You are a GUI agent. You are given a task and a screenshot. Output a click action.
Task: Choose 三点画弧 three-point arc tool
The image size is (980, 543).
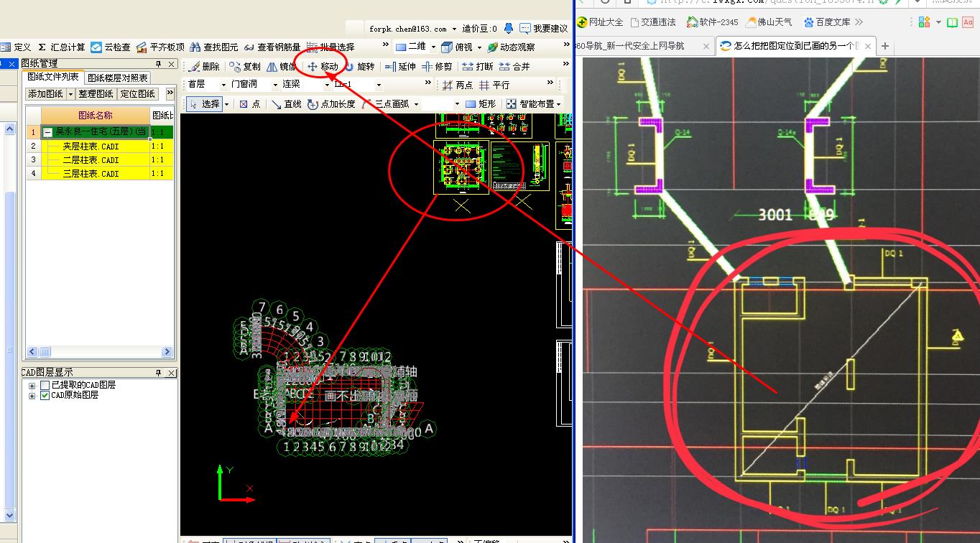[385, 104]
